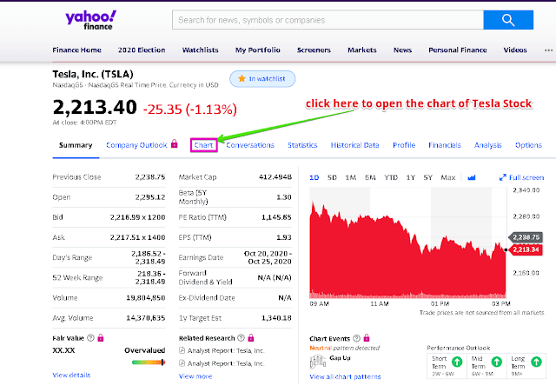Viewport: 556px width, 392px height.
Task: Open Finance Home navigation item
Action: (x=77, y=50)
